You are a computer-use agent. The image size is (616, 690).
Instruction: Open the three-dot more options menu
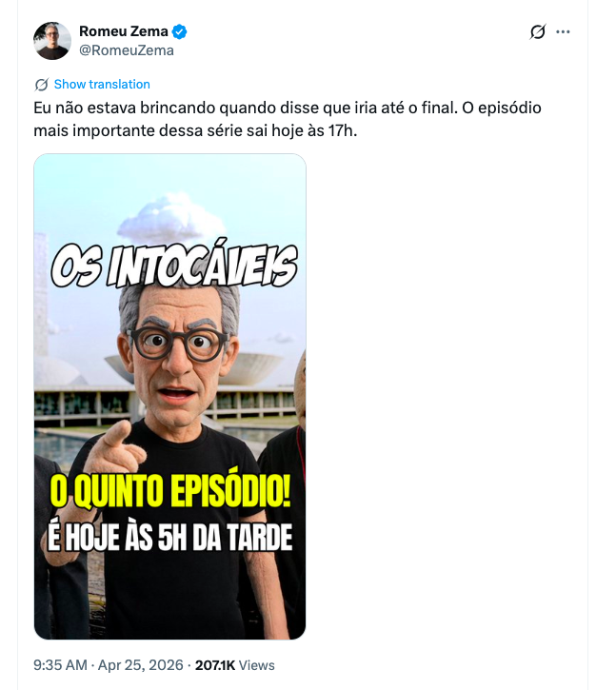point(563,31)
